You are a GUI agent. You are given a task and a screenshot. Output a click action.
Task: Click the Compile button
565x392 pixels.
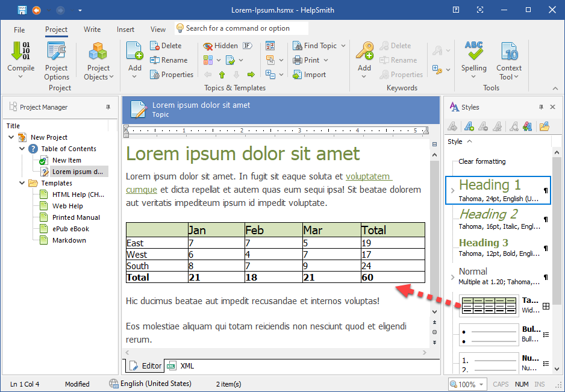point(20,60)
